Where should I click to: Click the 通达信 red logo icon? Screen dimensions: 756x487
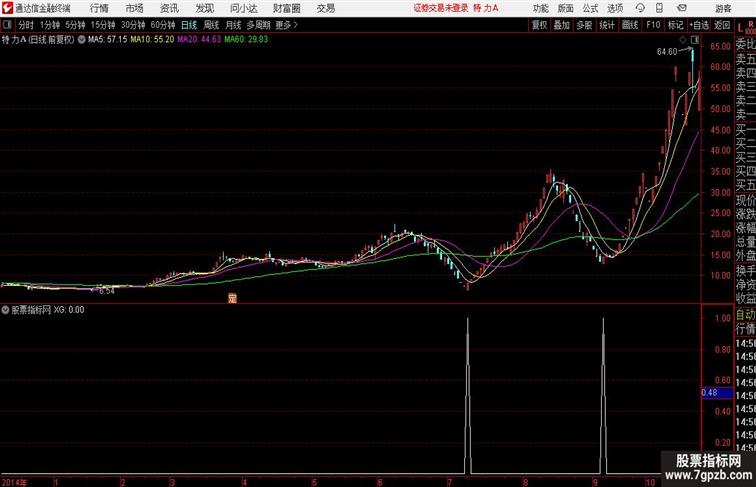coord(7,8)
